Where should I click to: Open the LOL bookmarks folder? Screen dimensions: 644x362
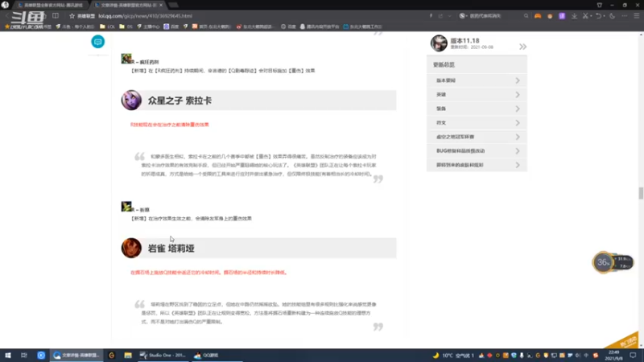tap(108, 27)
